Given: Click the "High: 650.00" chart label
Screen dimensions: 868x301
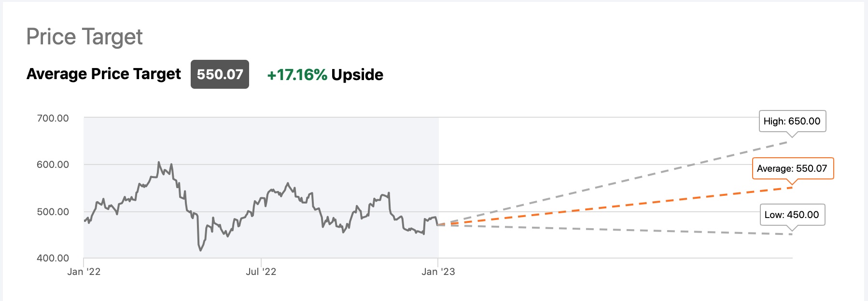Looking at the screenshot, I should (792, 121).
